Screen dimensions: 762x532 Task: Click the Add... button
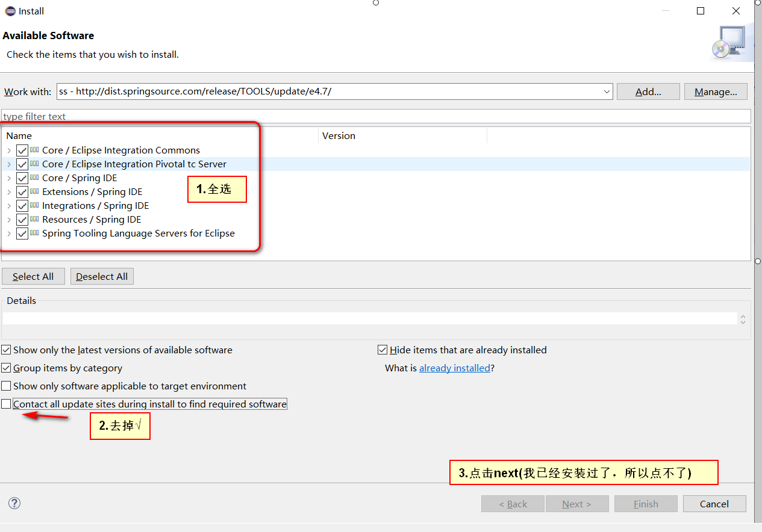(x=648, y=91)
